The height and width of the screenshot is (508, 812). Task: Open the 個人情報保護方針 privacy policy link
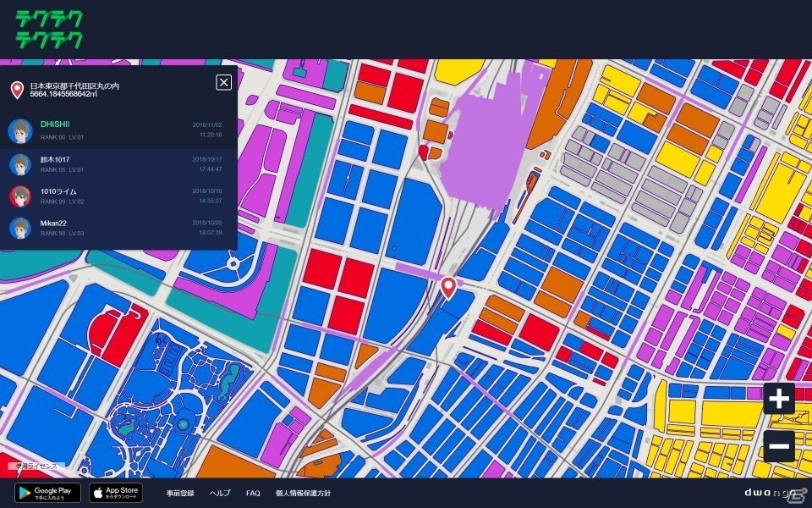click(303, 493)
